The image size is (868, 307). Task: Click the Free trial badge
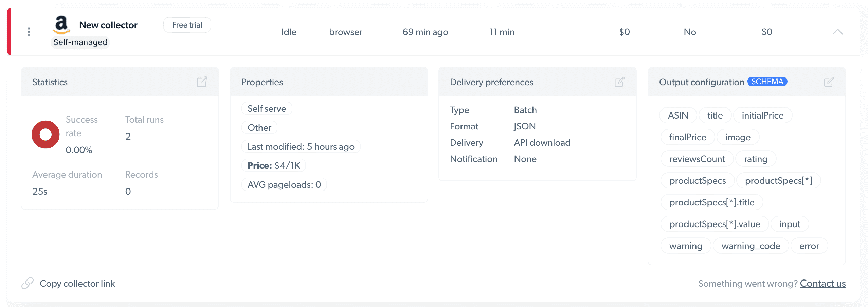(187, 24)
